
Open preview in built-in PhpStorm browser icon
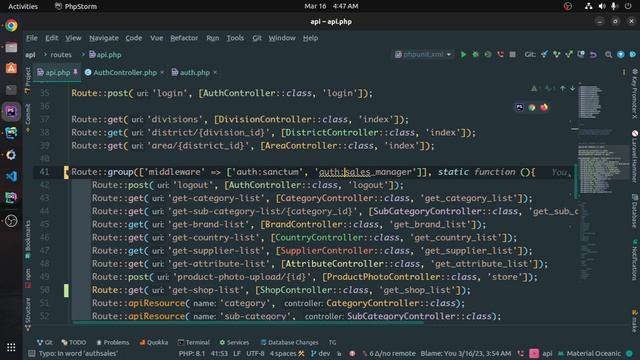(519, 107)
